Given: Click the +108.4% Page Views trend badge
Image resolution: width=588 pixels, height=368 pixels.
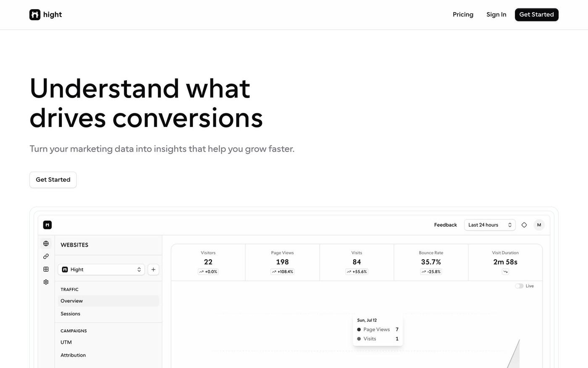Looking at the screenshot, I should pyautogui.click(x=282, y=272).
